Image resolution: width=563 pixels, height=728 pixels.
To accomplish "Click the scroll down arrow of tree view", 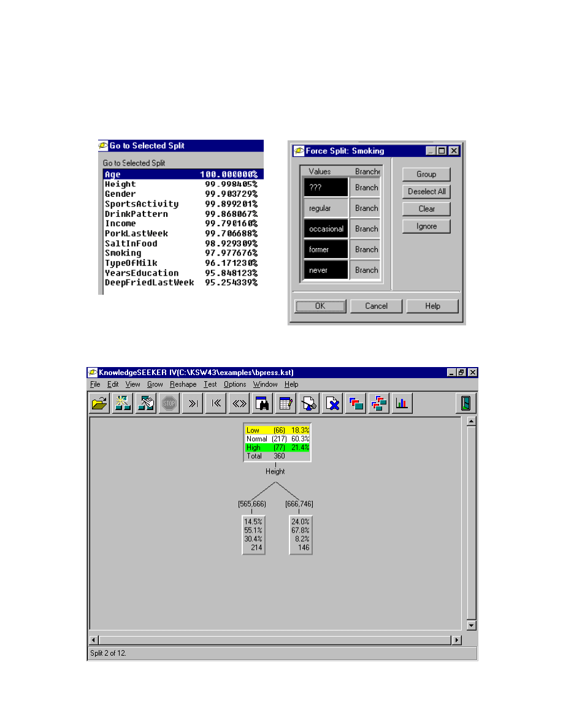I will tap(471, 626).
